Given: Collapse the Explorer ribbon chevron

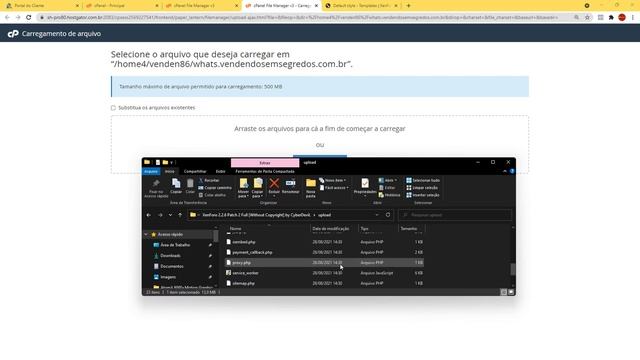Looking at the screenshot, I should coord(504,171).
